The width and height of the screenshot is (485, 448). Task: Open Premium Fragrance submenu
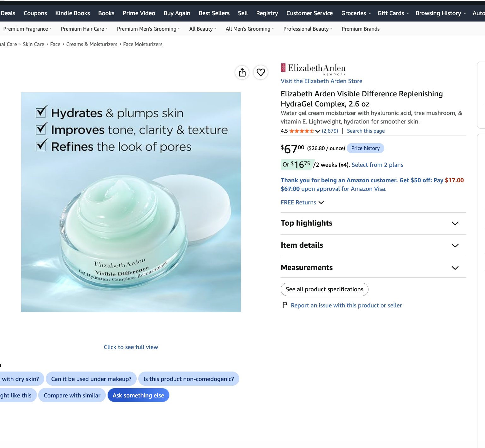pyautogui.click(x=27, y=29)
